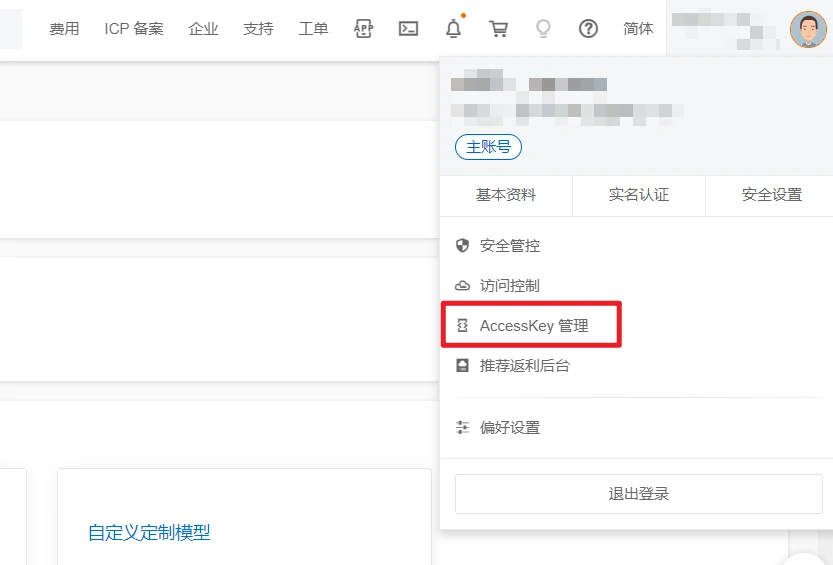Open the 企业 menu in header

pos(203,29)
